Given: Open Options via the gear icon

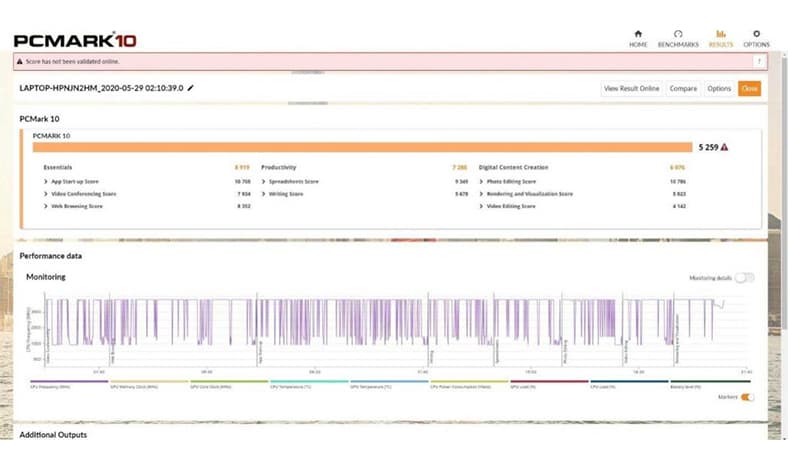Looking at the screenshot, I should [756, 34].
